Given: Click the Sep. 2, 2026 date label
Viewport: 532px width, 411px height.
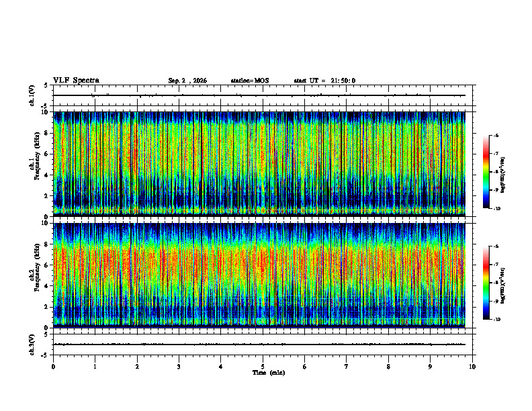Looking at the screenshot, I should (x=187, y=81).
